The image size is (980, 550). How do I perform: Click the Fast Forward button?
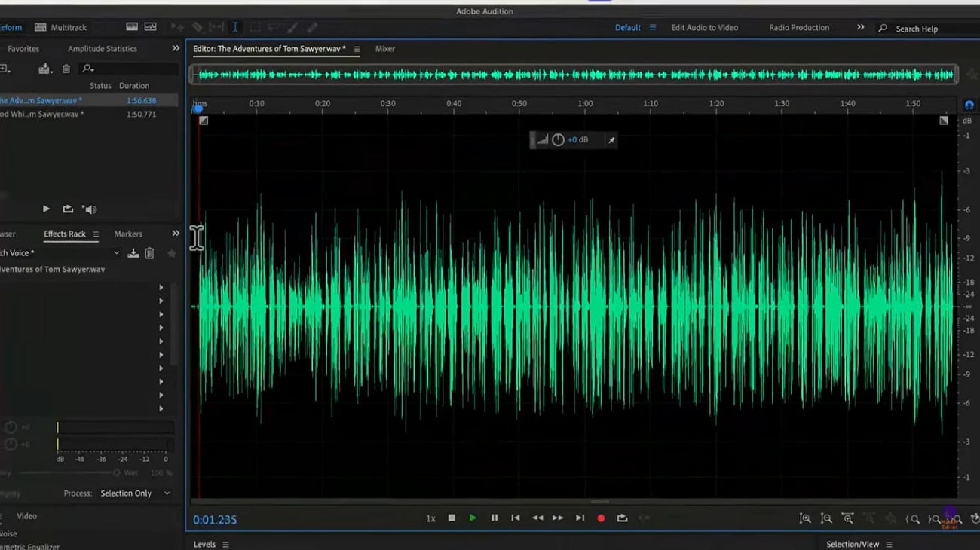[x=558, y=518]
